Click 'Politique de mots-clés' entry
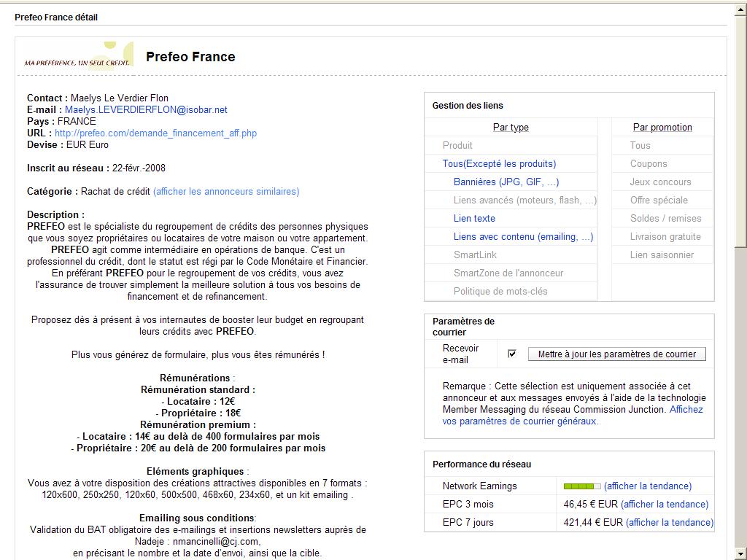This screenshot has width=747, height=560. click(x=500, y=292)
